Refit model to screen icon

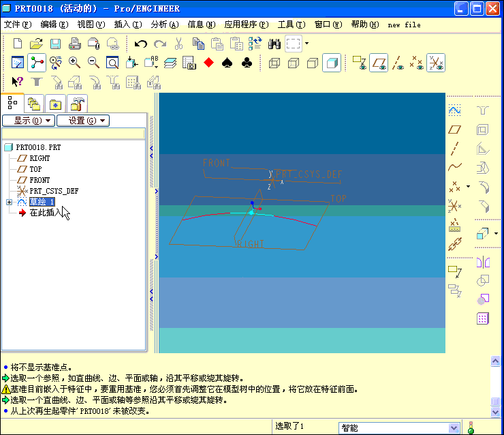click(112, 63)
